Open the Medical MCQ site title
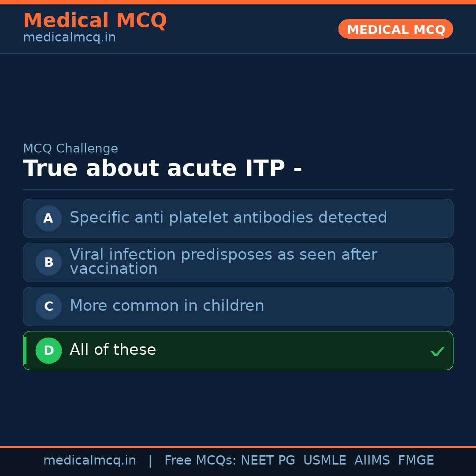Image resolution: width=476 pixels, height=476 pixels. coord(95,21)
